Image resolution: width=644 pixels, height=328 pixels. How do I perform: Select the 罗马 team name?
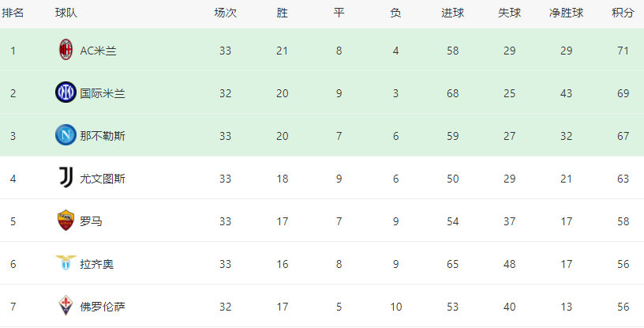click(x=91, y=221)
